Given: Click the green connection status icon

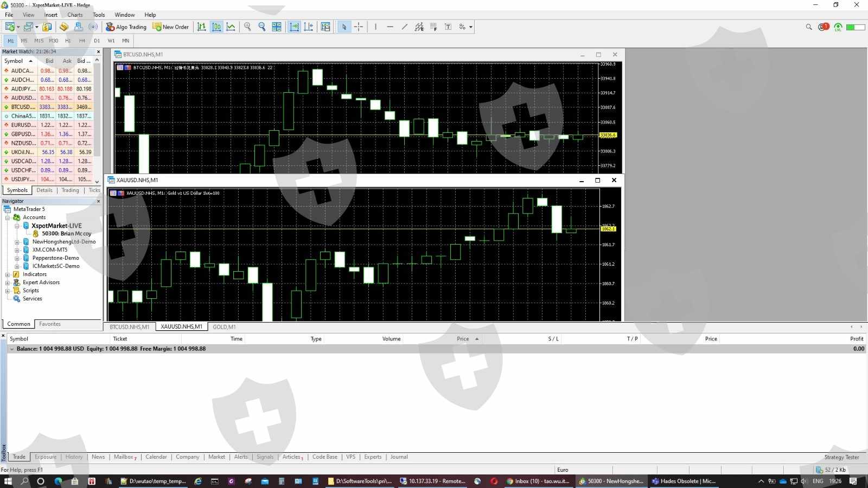Looking at the screenshot, I should tap(838, 27).
